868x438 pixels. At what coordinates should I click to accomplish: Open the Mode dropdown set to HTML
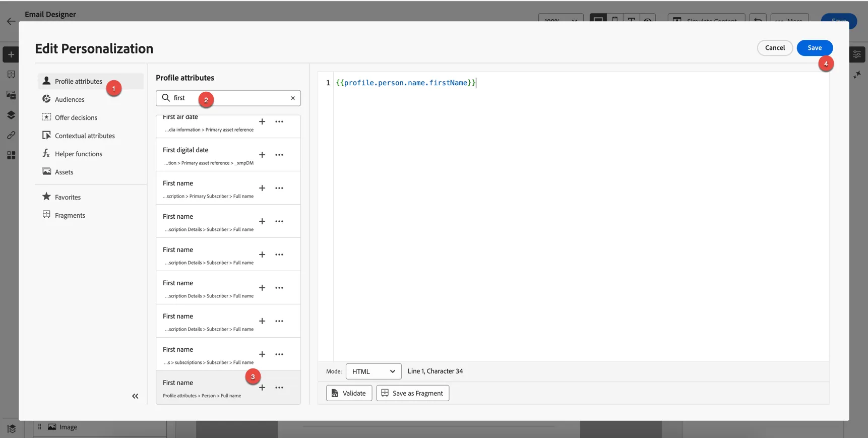[374, 371]
